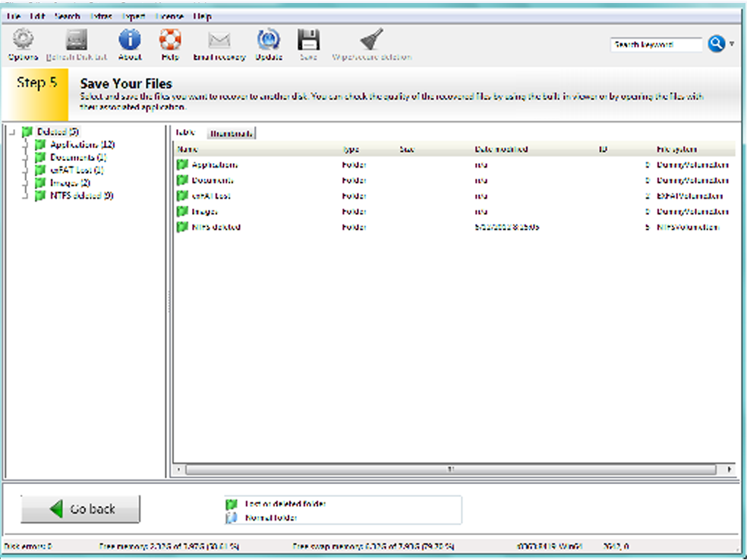This screenshot has height=560, width=747.
Task: Click the Save floppy disk icon
Action: [x=307, y=40]
